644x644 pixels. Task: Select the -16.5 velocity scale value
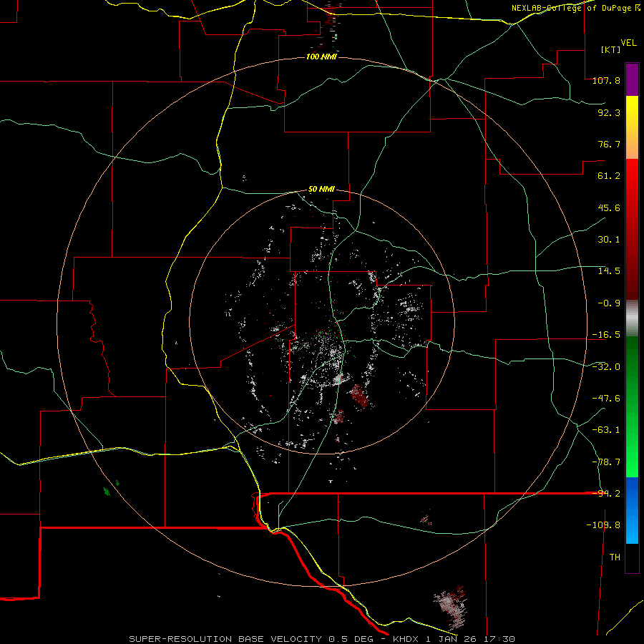(606, 335)
